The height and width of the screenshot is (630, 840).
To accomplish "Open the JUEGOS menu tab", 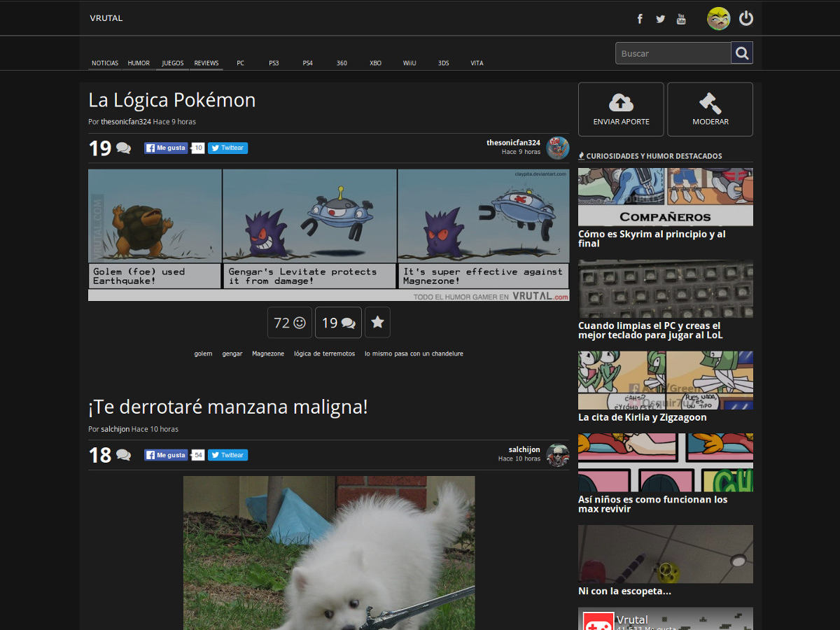I will tap(173, 63).
